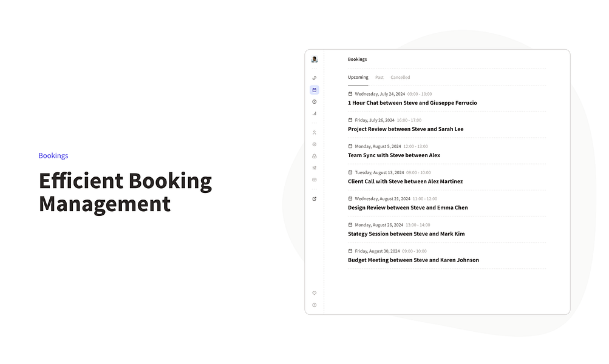Click the external link icon in sidebar
The height and width of the screenshot is (364, 609).
[314, 199]
